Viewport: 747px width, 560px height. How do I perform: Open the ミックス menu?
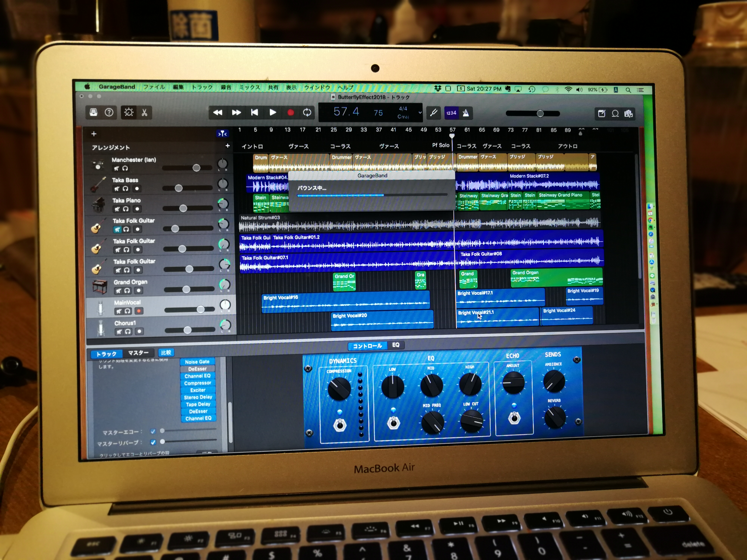(x=250, y=87)
